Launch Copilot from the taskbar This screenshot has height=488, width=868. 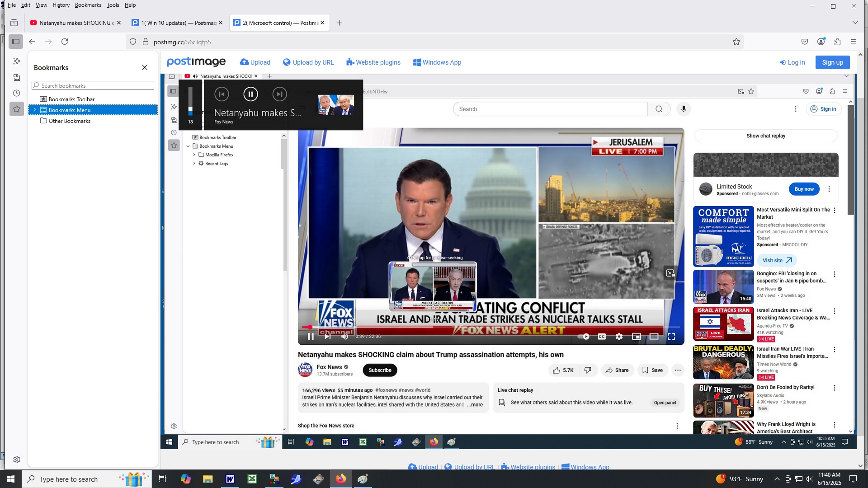(185, 479)
